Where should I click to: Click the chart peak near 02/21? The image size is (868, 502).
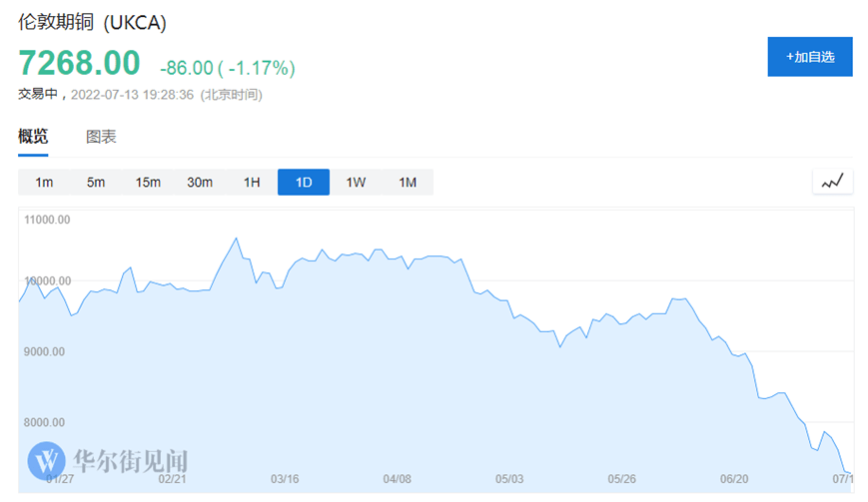point(236,239)
